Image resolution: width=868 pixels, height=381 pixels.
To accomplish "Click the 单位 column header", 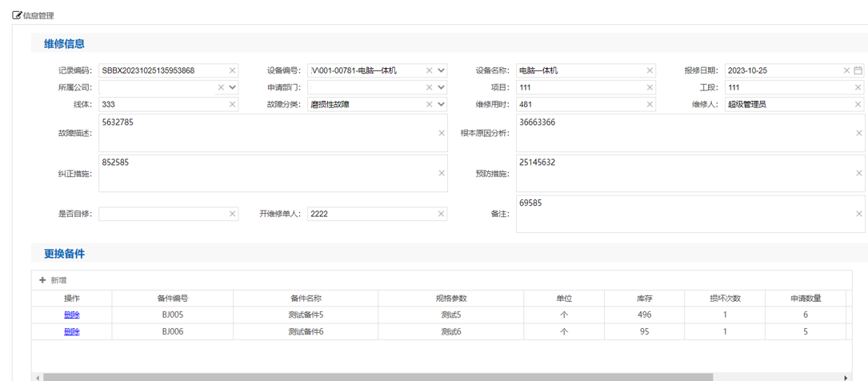I will 564,298.
